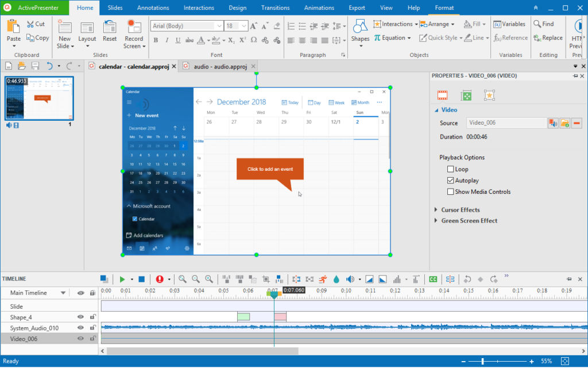Click the Cut scissors icon
This screenshot has width=588, height=368.
click(x=30, y=24)
